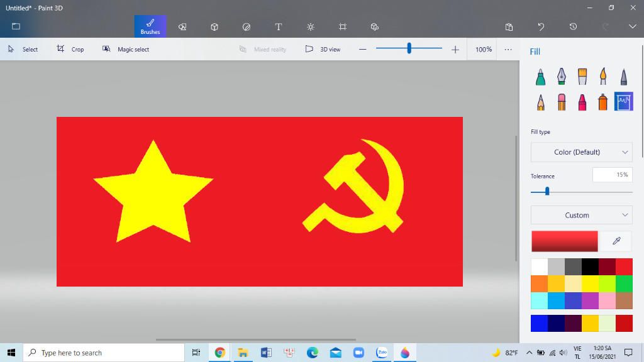Screen dimensions: 644x362
Task: Choose the orange color swatch
Action: pyautogui.click(x=539, y=283)
